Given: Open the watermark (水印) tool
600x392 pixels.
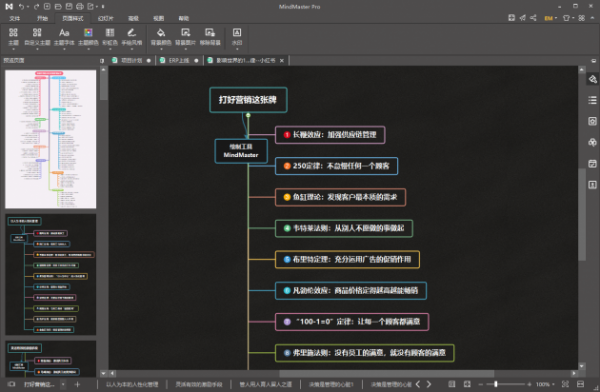Looking at the screenshot, I should tap(237, 37).
